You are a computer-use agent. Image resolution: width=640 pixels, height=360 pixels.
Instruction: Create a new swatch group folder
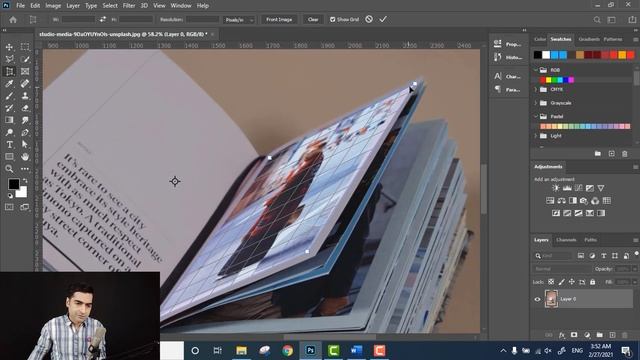pos(598,154)
